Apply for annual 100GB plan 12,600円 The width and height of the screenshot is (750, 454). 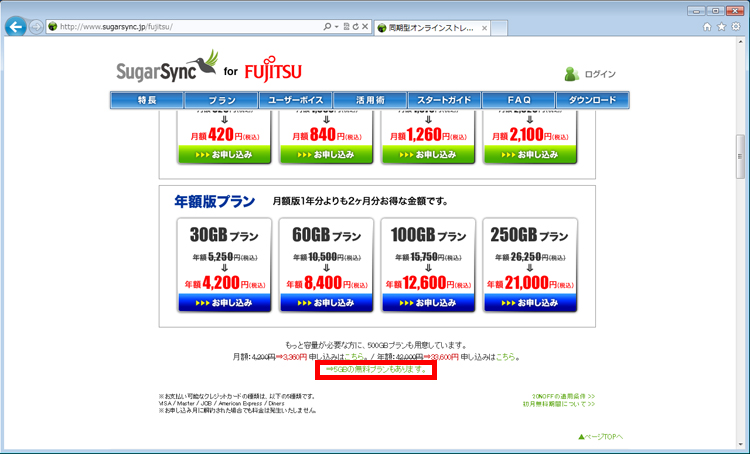coord(428,303)
